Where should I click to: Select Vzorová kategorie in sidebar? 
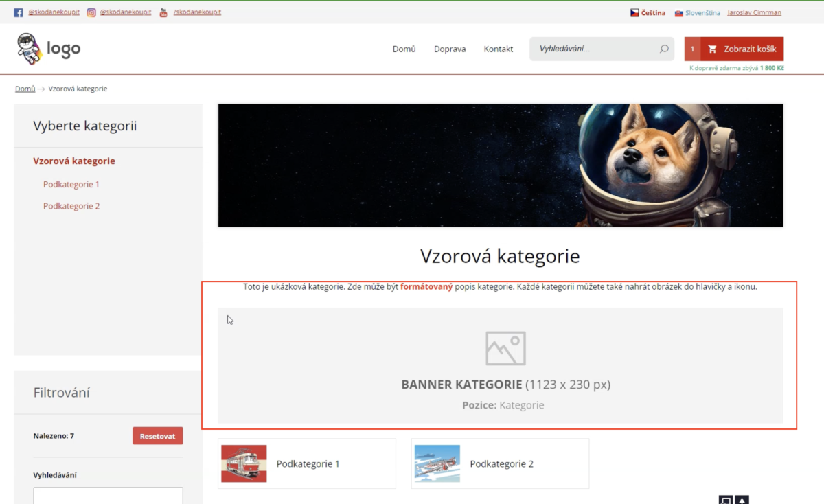pyautogui.click(x=74, y=161)
